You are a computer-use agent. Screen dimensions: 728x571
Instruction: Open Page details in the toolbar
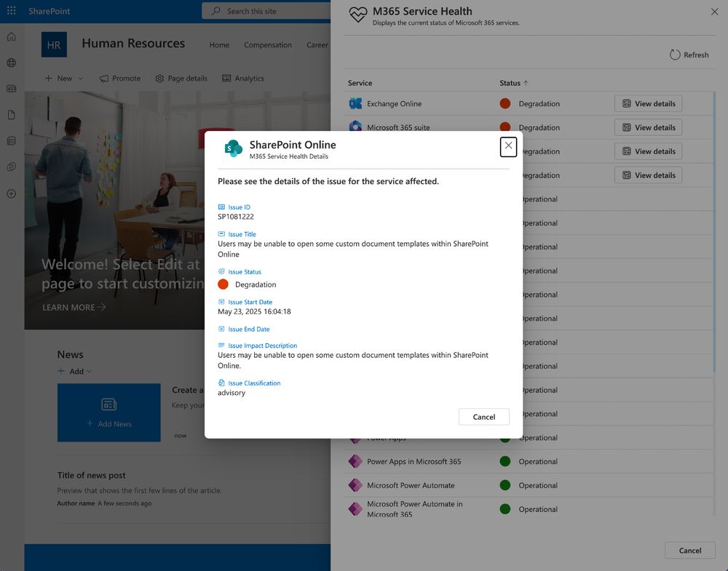(x=181, y=79)
